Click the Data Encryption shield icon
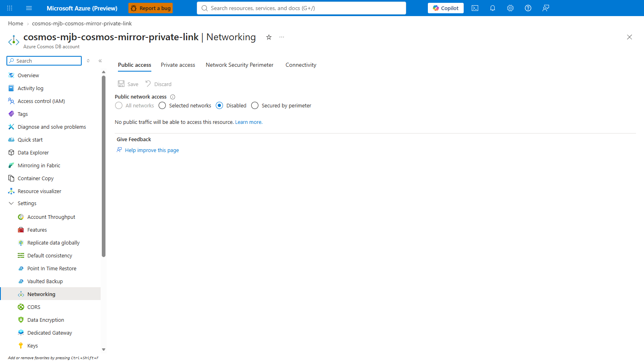The width and height of the screenshot is (644, 362). point(21,320)
